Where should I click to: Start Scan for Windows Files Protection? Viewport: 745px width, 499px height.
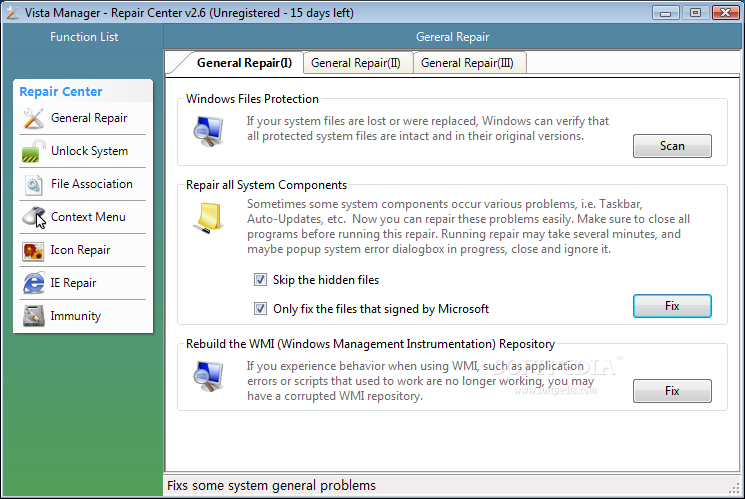click(x=672, y=146)
